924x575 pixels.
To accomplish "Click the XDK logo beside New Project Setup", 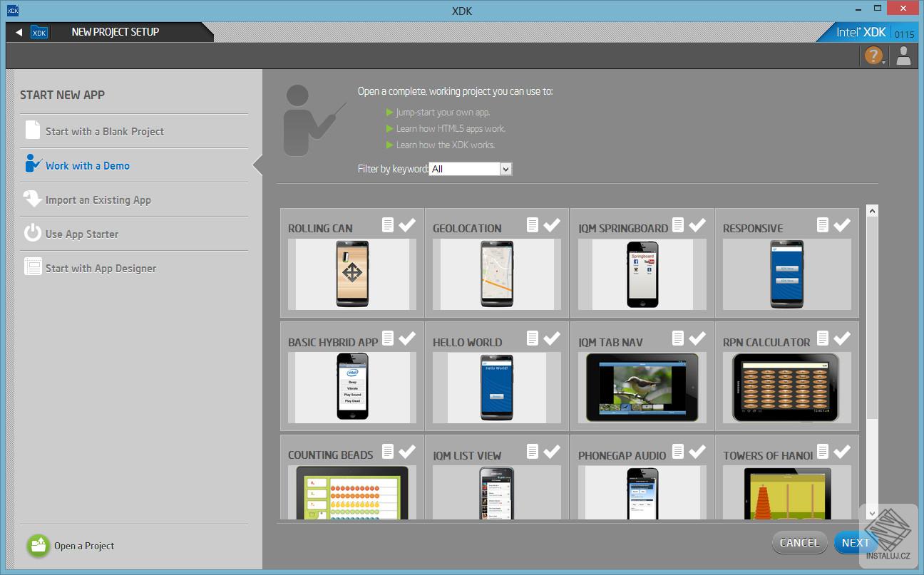I will click(39, 32).
